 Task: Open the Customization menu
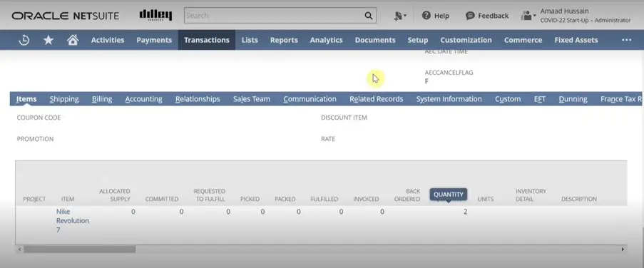coord(466,40)
